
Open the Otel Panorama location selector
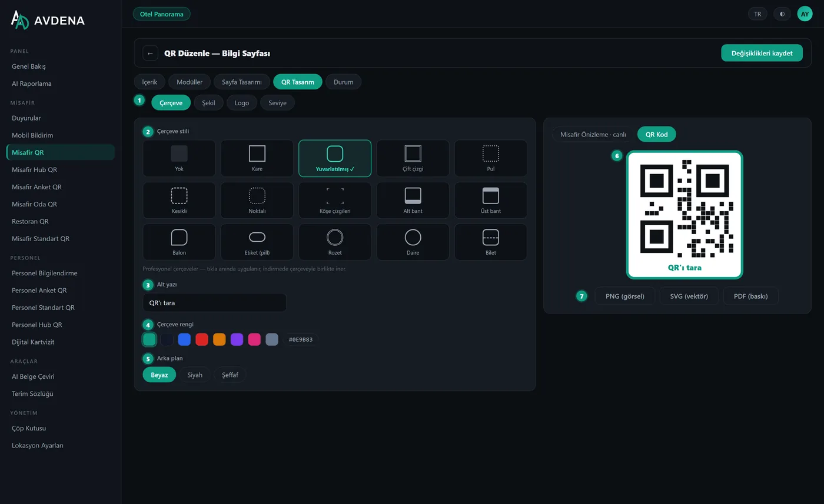tap(162, 14)
